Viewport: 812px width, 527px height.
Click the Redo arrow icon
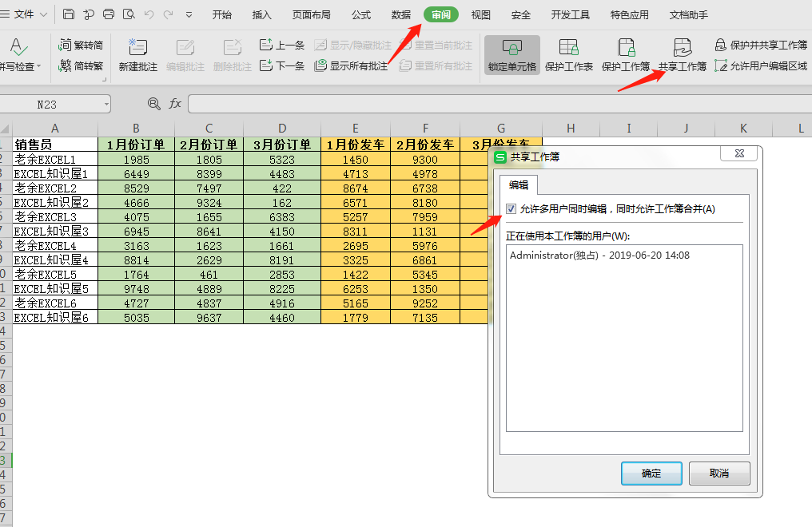(x=169, y=14)
